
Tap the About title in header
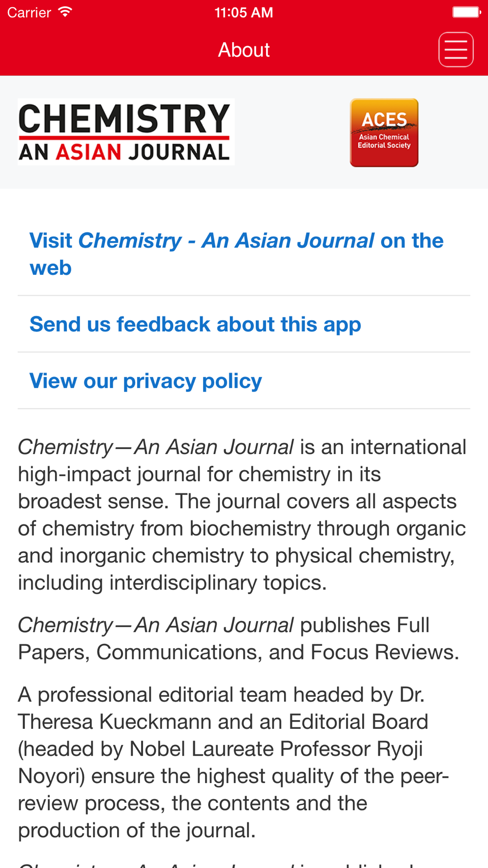point(244,50)
